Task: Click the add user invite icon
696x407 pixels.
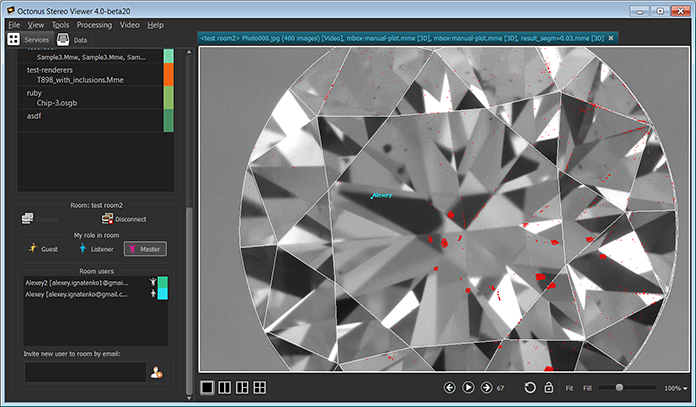Action: click(157, 373)
